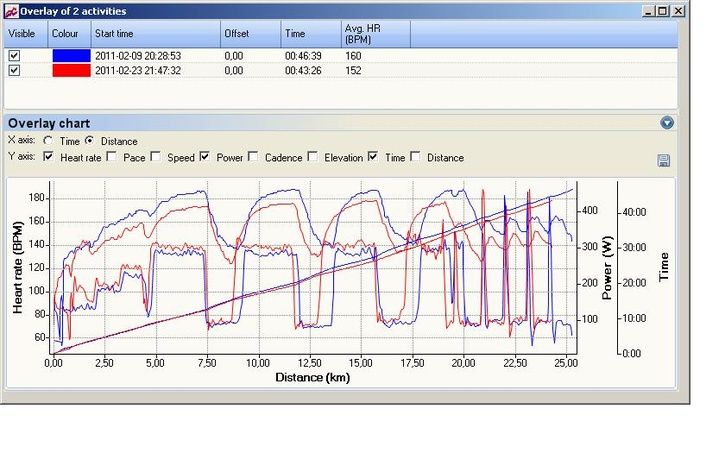Viewport: 725px width, 453px height.
Task: Toggle visibility of the 2011-02-23 activity
Action: pyautogui.click(x=14, y=70)
